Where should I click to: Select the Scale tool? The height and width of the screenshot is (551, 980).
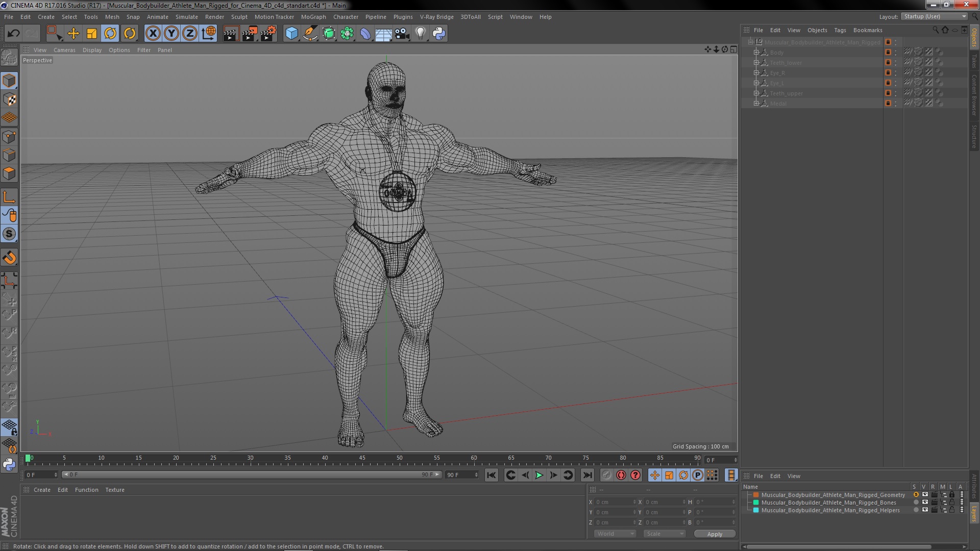(x=92, y=34)
